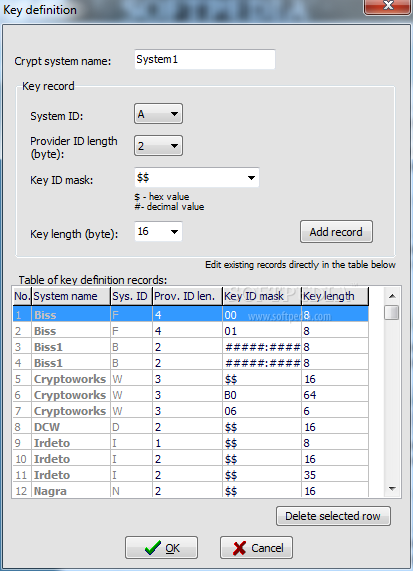Viewport: 413px width, 571px height.
Task: Select row 3 Biss1 system name
Action: [x=71, y=347]
